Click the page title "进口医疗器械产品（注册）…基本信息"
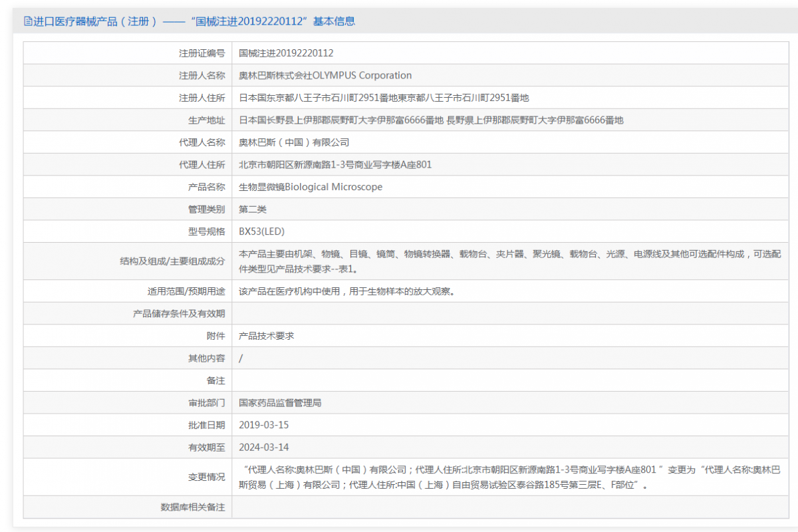The height and width of the screenshot is (532, 798). point(194,21)
